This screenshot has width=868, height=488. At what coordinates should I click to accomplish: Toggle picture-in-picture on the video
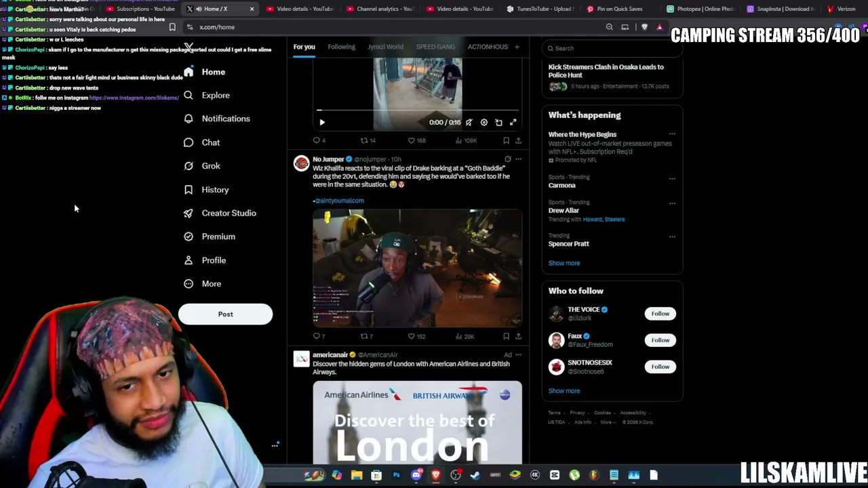[x=498, y=123]
